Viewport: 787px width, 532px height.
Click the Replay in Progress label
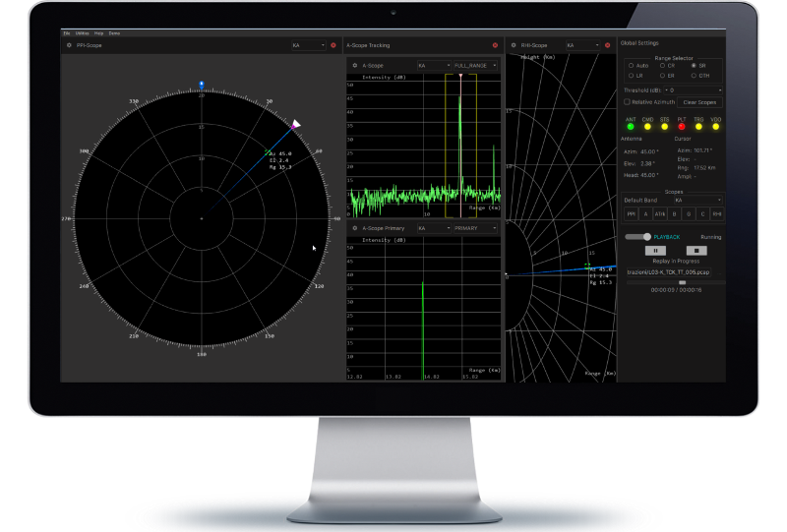676,261
